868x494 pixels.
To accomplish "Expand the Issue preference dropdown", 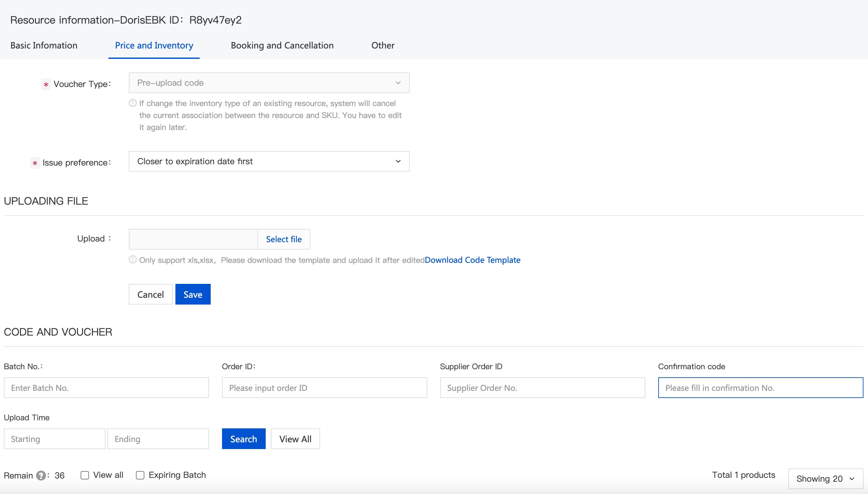I will click(x=268, y=162).
